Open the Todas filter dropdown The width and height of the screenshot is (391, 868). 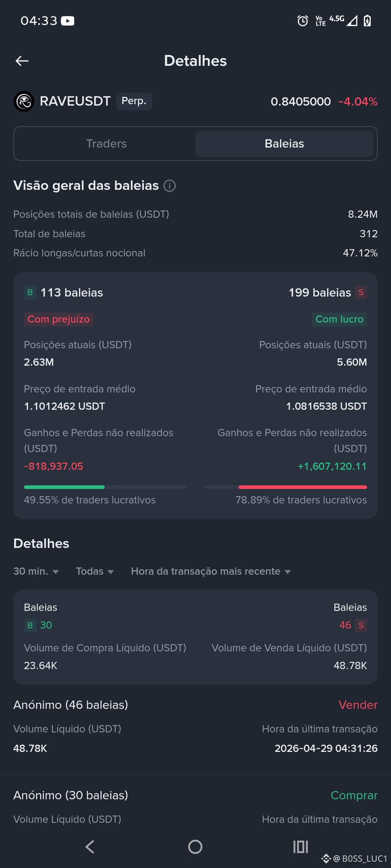click(x=95, y=571)
